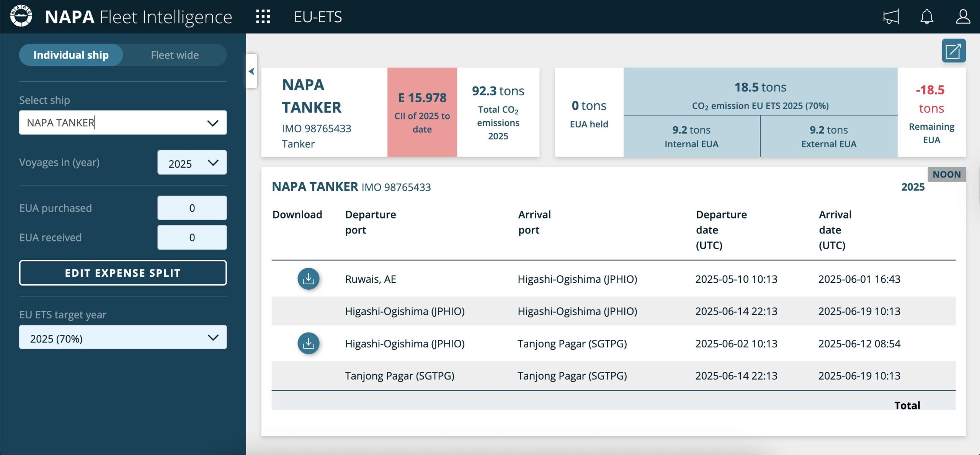Viewport: 980px width, 455px height.
Task: Switch to Fleet wide view
Action: click(x=175, y=55)
